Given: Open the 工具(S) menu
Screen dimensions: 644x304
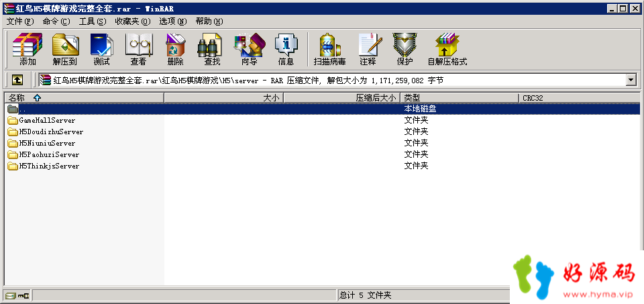Looking at the screenshot, I should (x=93, y=21).
